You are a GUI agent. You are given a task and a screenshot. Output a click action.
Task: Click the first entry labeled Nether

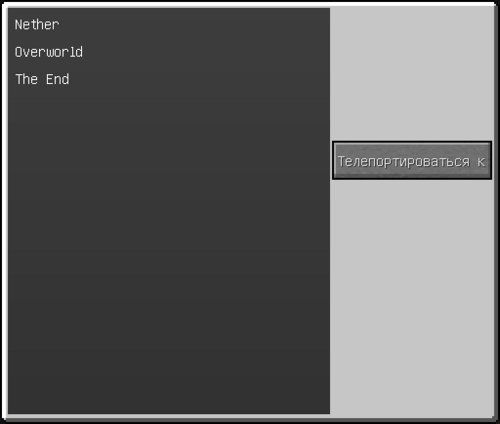coord(37,25)
